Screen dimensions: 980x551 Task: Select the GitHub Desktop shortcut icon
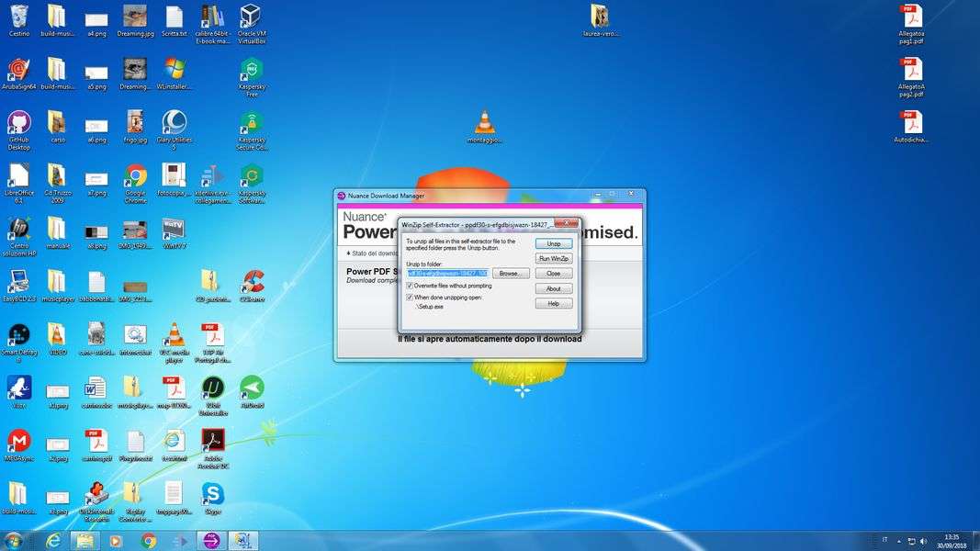coord(18,129)
